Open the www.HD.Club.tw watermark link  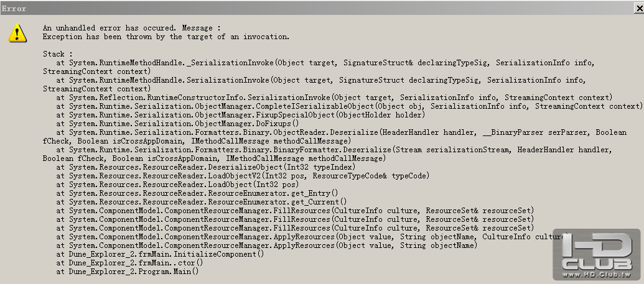[600, 273]
